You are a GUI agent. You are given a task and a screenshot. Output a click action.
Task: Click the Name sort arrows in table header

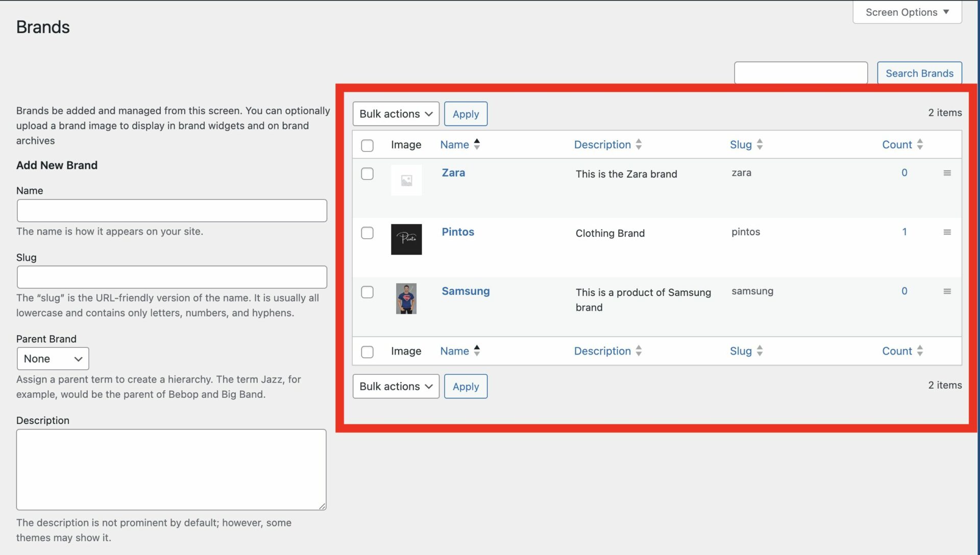coord(477,144)
